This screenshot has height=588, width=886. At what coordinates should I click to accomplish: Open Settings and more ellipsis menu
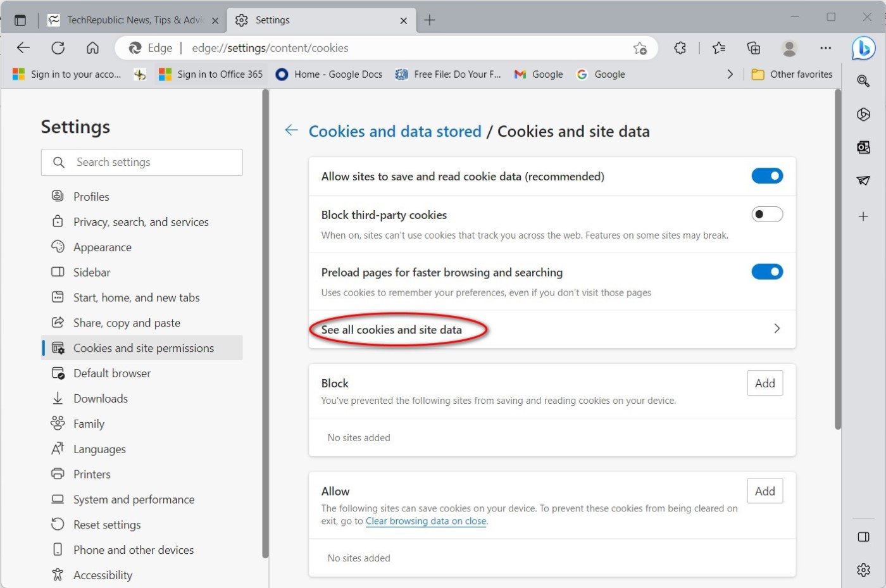(x=826, y=48)
